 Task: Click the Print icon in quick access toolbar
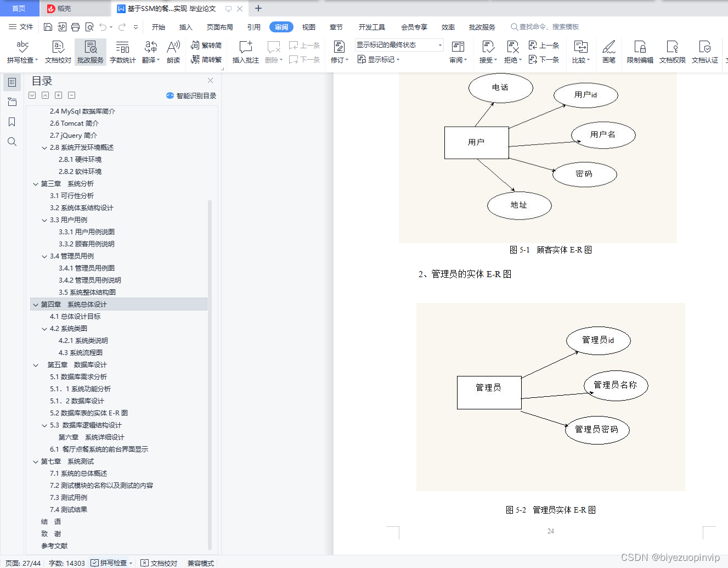point(75,27)
